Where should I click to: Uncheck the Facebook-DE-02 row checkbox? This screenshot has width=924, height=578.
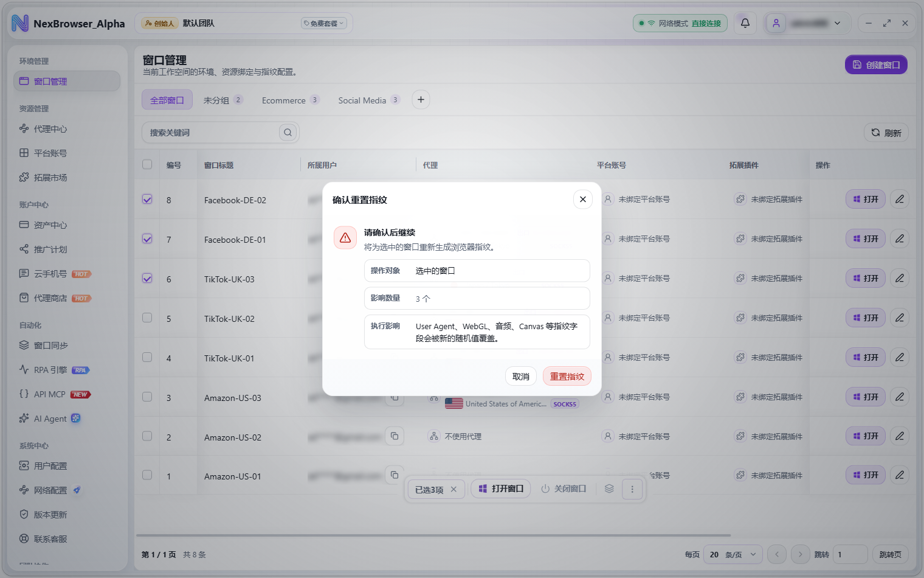[147, 199]
